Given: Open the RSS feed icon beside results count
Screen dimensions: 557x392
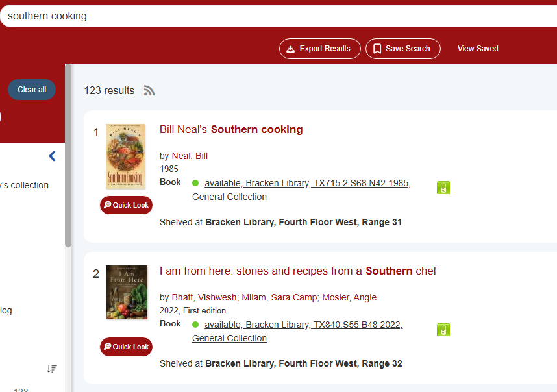Looking at the screenshot, I should 149,91.
